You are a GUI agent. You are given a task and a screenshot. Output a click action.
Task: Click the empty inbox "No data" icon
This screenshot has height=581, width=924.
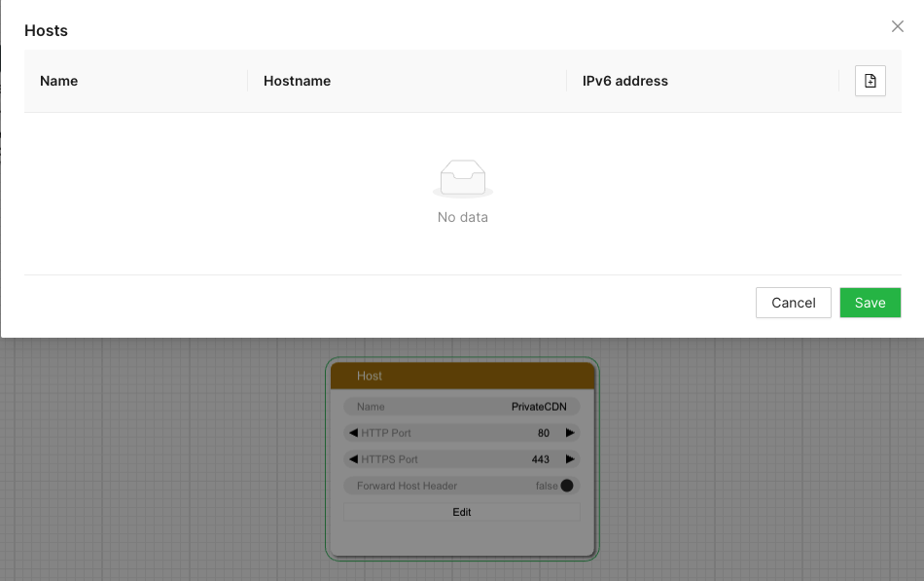pos(463,177)
